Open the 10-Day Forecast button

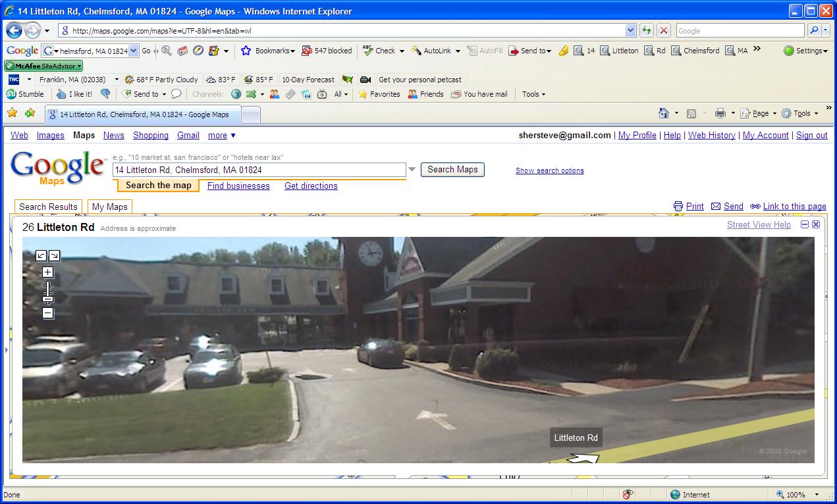coord(308,80)
